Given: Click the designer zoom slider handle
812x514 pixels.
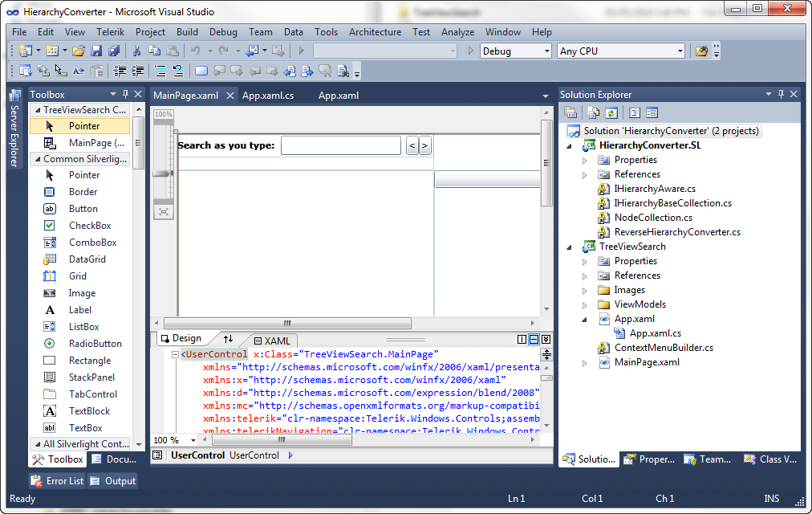Looking at the screenshot, I should click(x=163, y=173).
